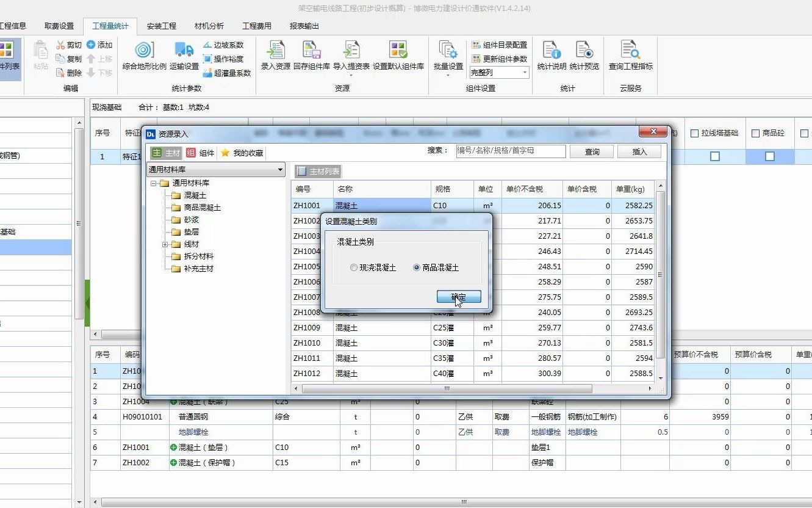Click 上移 move up icon
The width and height of the screenshot is (812, 508).
pos(91,59)
